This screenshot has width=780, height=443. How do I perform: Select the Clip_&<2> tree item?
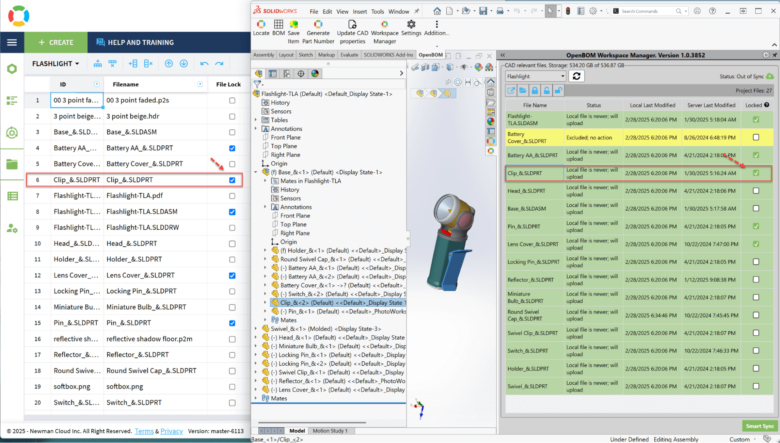tap(338, 302)
